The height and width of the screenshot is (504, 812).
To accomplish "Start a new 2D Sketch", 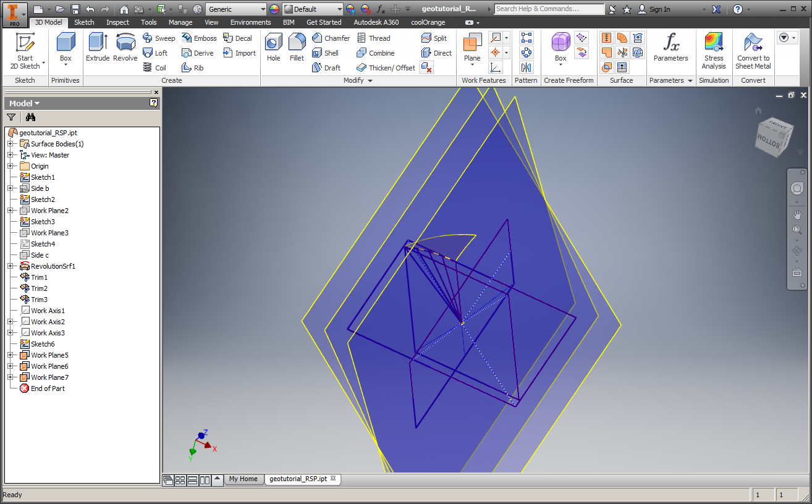I will pos(25,51).
